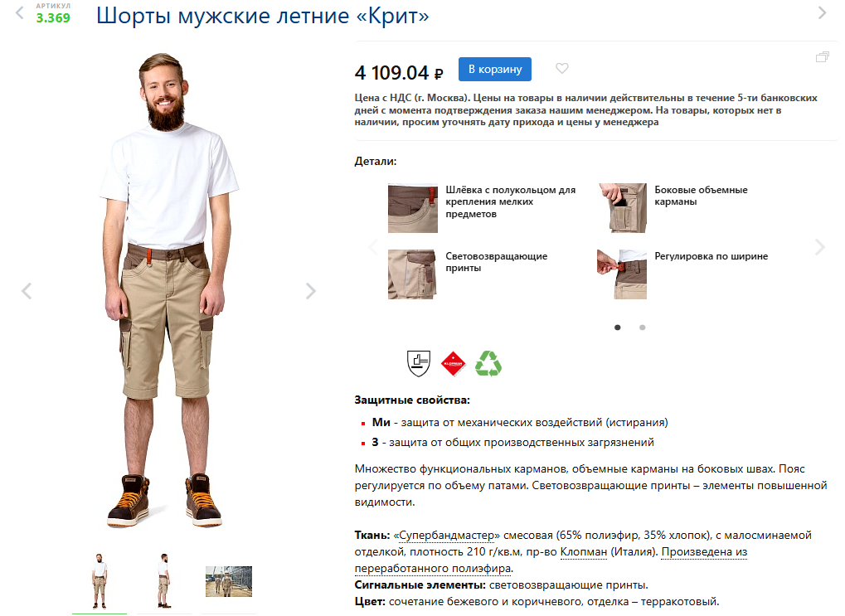Select the side view thumbnail
The width and height of the screenshot is (845, 616).
(164, 581)
